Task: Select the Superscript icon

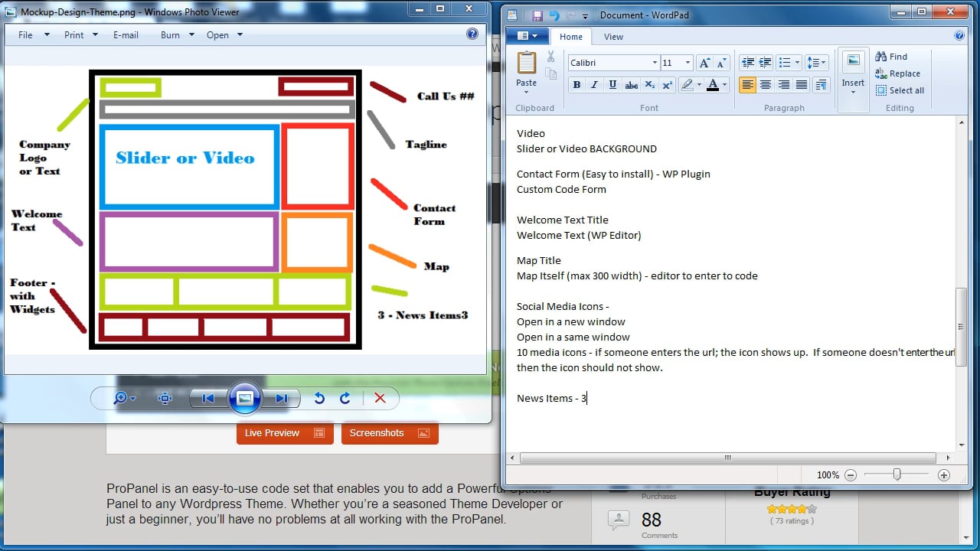Action: 668,85
